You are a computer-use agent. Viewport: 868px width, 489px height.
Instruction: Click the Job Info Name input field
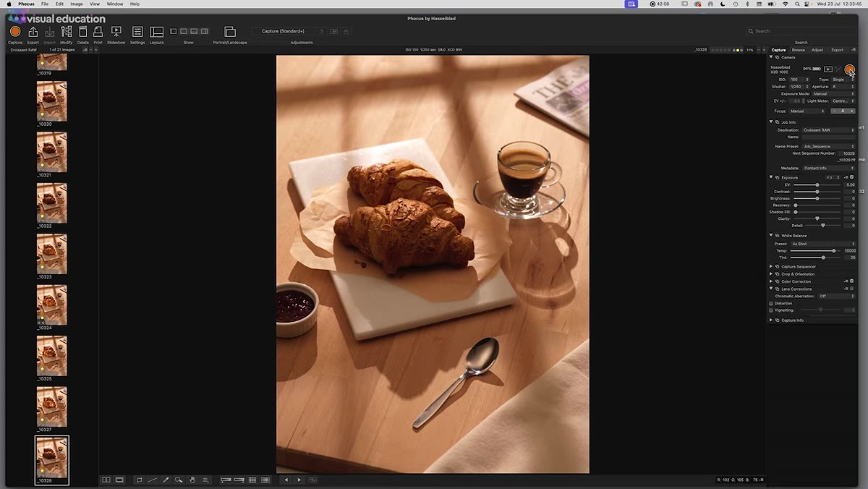coord(828,137)
